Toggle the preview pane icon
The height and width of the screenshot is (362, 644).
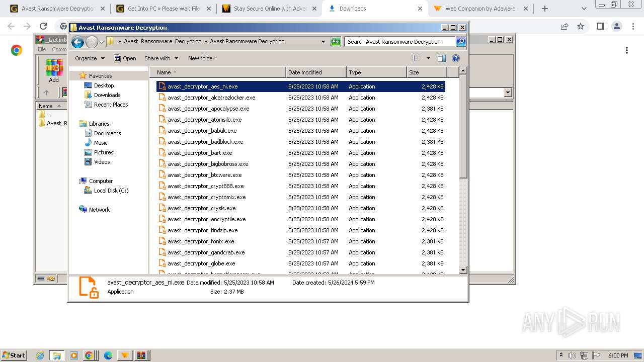(x=442, y=58)
